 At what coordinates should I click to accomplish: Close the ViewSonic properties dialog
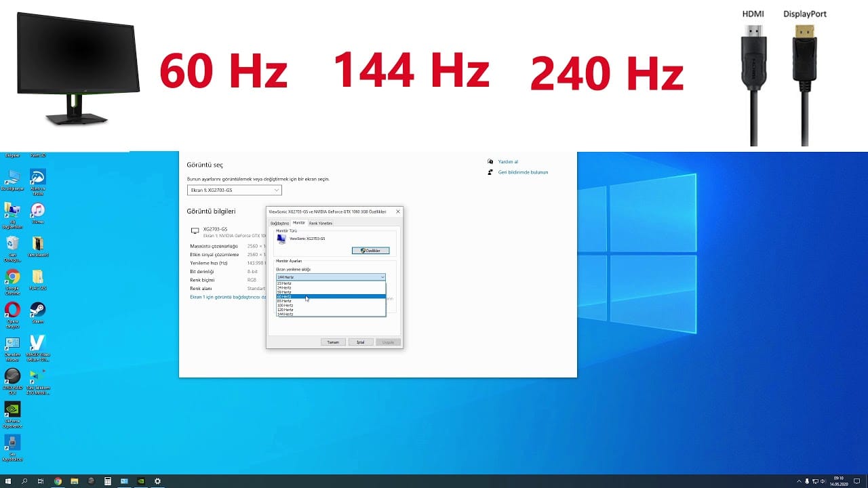tap(397, 211)
